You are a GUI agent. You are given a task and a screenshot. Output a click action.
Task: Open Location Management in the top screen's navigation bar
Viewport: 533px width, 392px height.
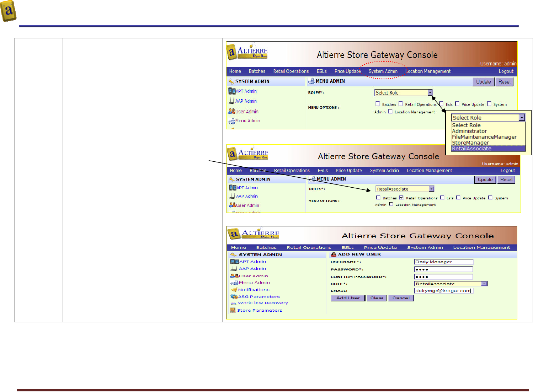pyautogui.click(x=428, y=71)
